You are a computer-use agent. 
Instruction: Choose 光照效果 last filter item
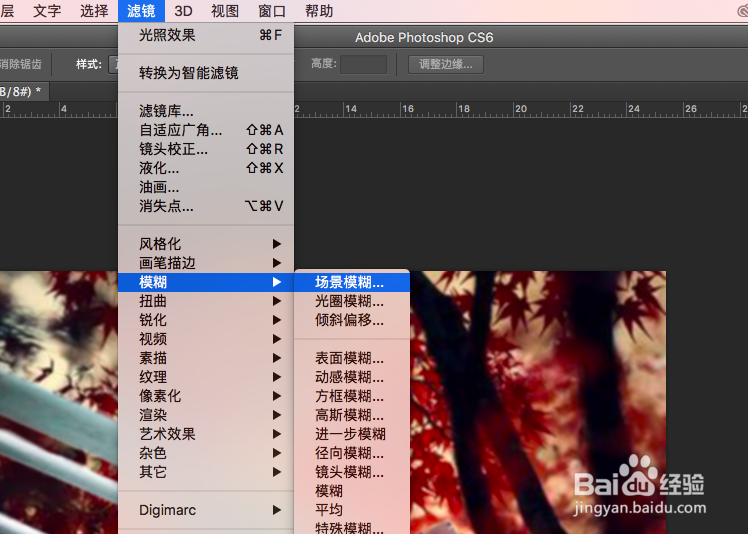(x=206, y=35)
